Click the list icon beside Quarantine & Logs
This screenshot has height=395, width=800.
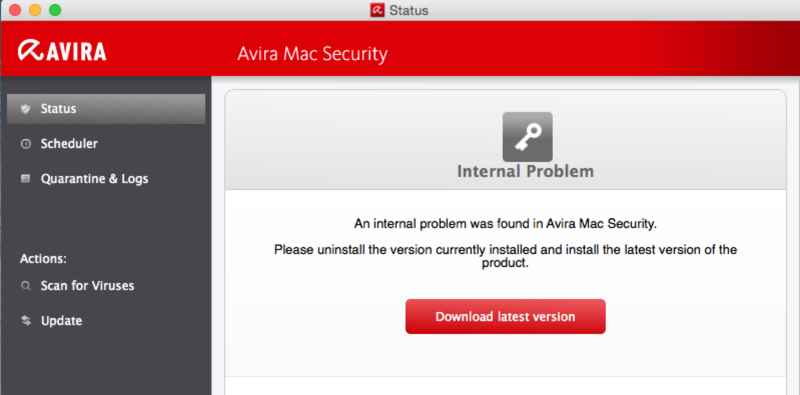coord(26,179)
